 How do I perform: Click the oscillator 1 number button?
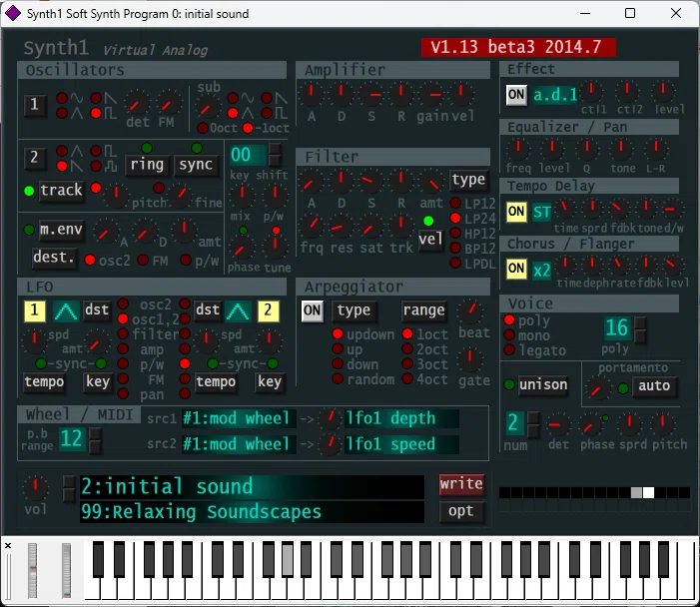(34, 105)
